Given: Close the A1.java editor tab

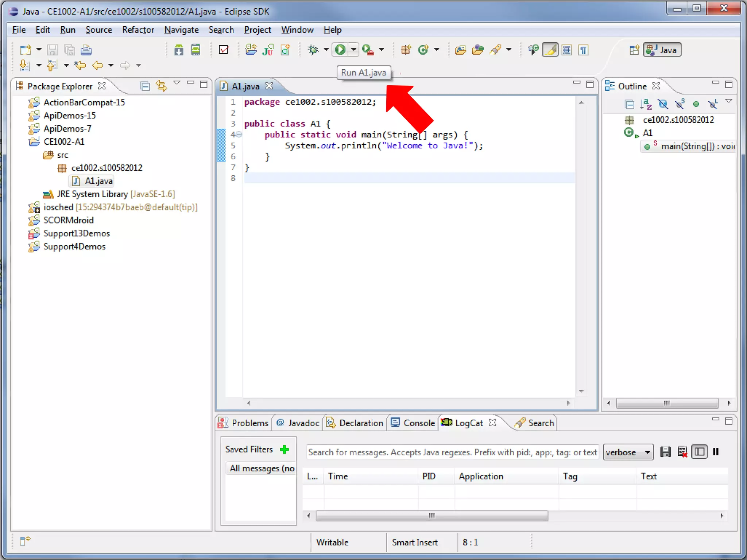Looking at the screenshot, I should pyautogui.click(x=269, y=86).
